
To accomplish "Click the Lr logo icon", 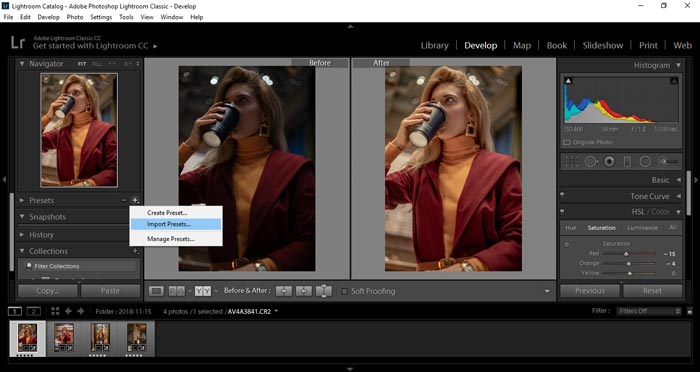I will [18, 43].
